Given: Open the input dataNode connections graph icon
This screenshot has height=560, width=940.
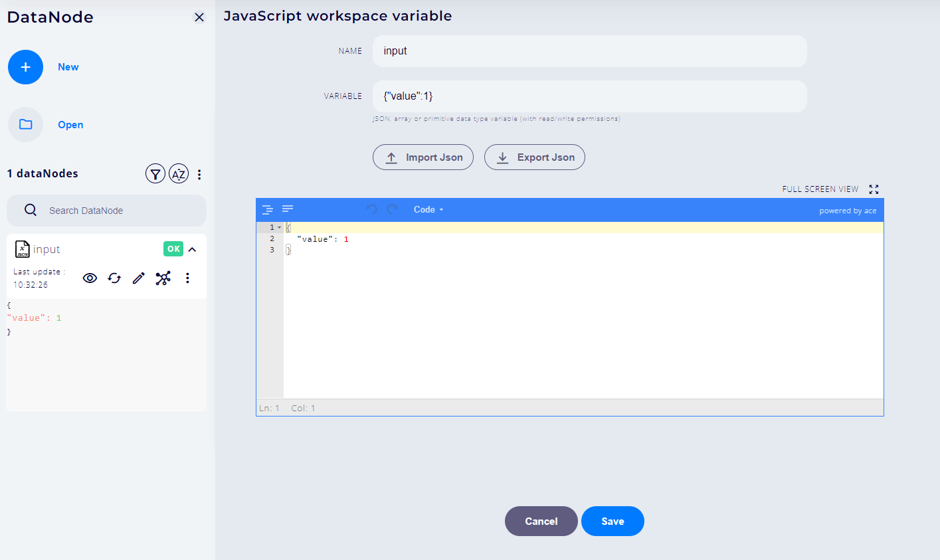Looking at the screenshot, I should (x=163, y=278).
